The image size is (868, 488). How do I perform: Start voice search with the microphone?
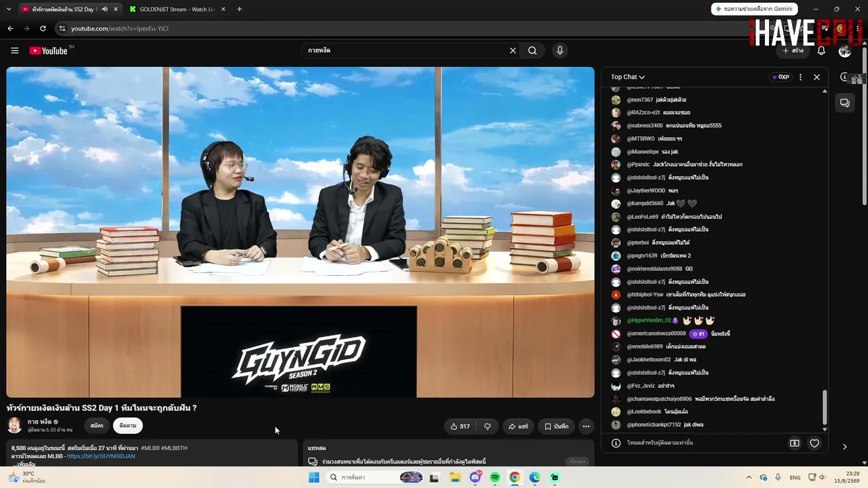[x=559, y=51]
